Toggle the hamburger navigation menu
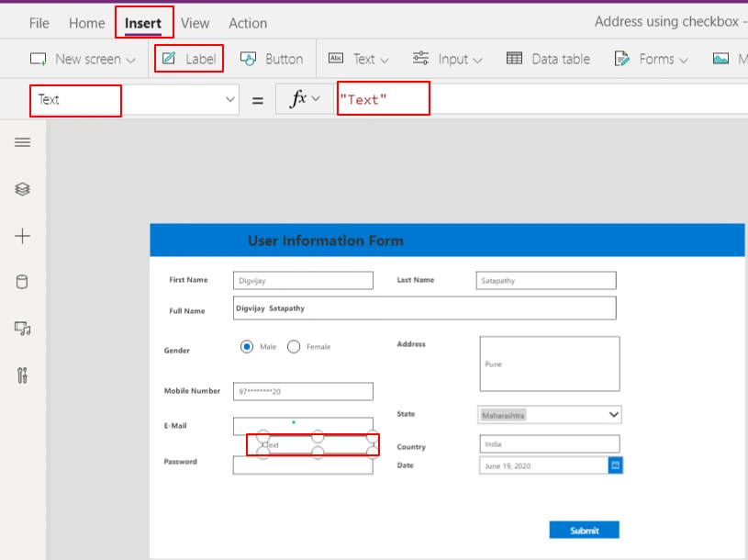Screen dimensions: 748x560 [x=22, y=142]
